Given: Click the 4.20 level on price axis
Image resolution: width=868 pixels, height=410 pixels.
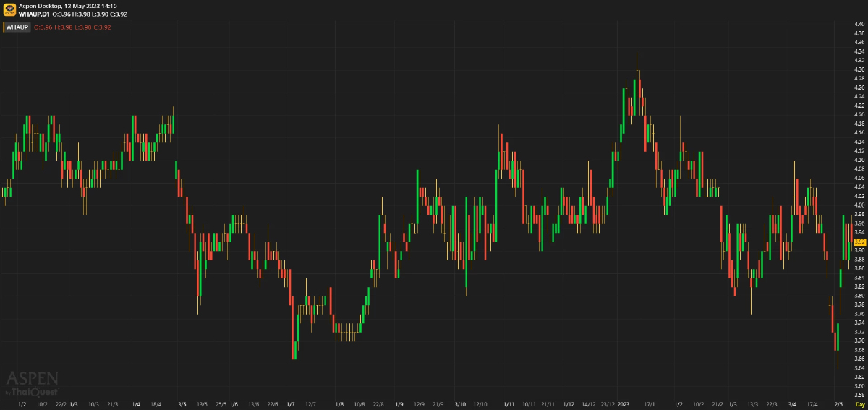Looking at the screenshot, I should click(859, 115).
